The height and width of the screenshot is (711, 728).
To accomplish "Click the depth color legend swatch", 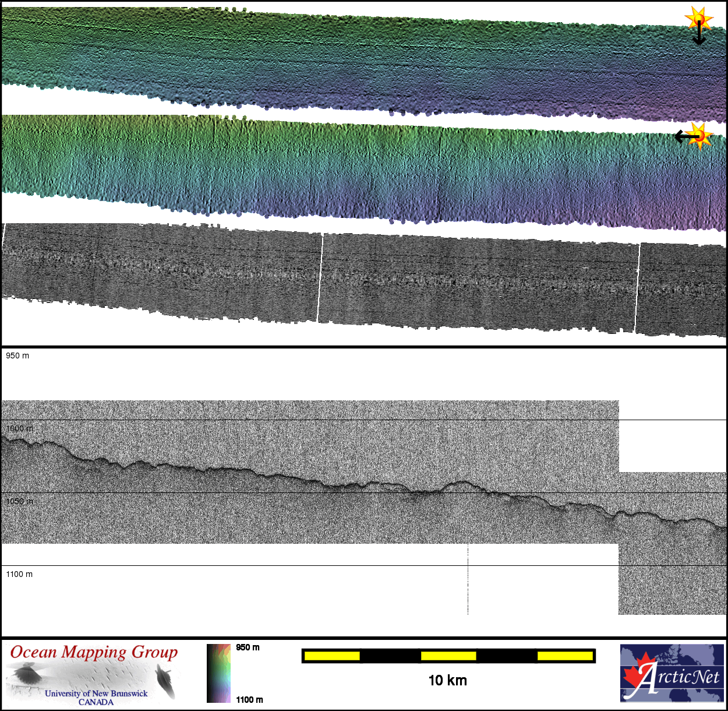I will pyautogui.click(x=218, y=673).
